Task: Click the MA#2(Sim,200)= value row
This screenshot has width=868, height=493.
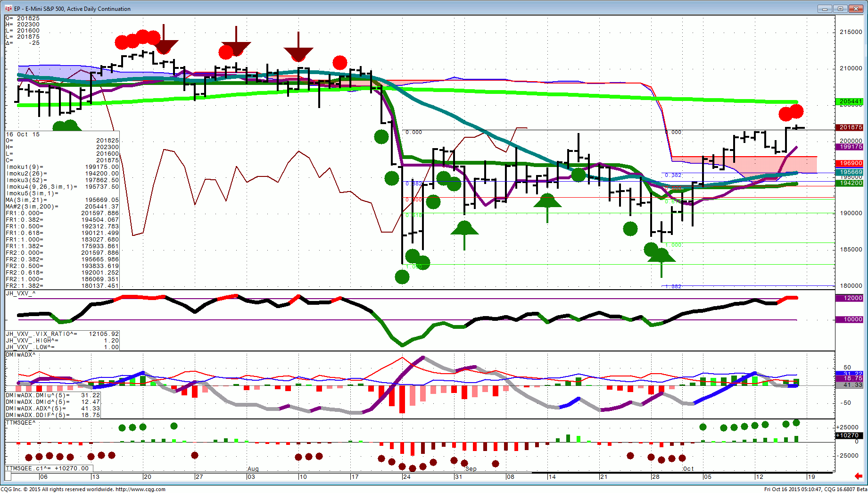Action: point(62,207)
